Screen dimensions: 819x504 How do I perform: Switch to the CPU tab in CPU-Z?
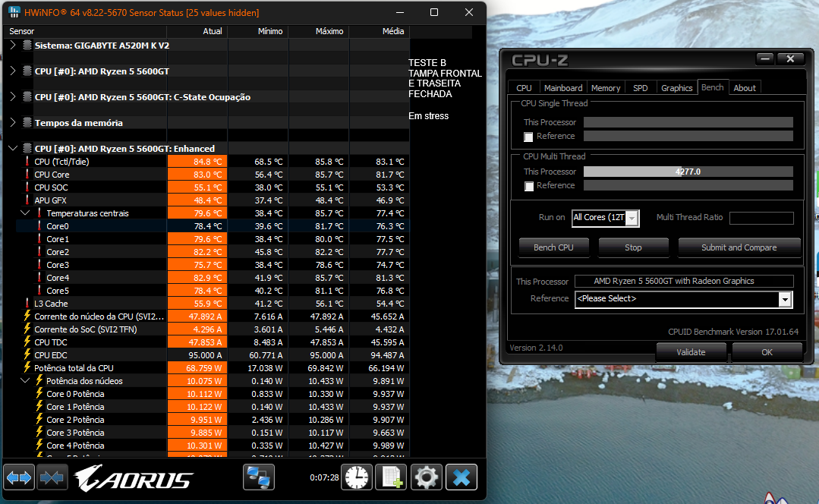(x=524, y=88)
